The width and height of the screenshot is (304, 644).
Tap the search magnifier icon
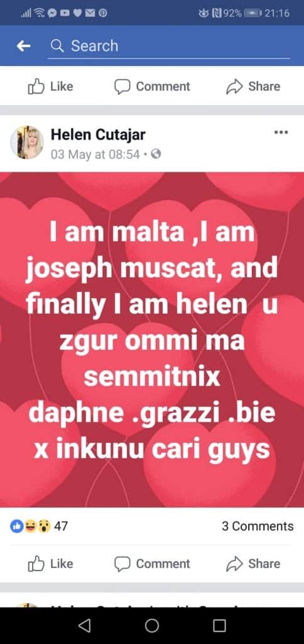coord(57,46)
